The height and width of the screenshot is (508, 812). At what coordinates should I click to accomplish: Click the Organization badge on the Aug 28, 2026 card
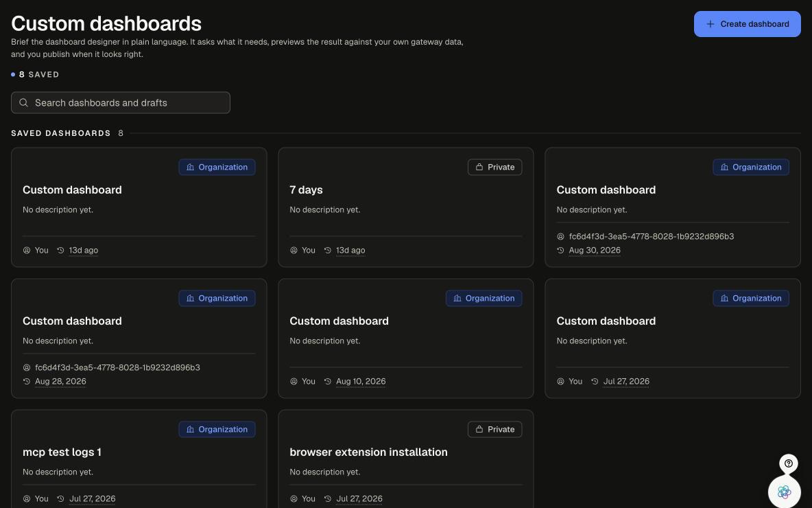tap(217, 298)
